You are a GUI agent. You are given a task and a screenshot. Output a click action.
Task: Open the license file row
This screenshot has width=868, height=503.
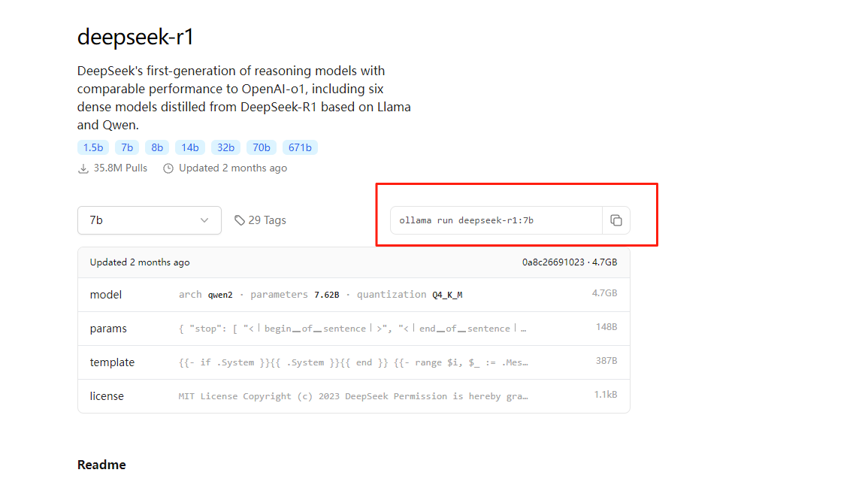(x=354, y=396)
